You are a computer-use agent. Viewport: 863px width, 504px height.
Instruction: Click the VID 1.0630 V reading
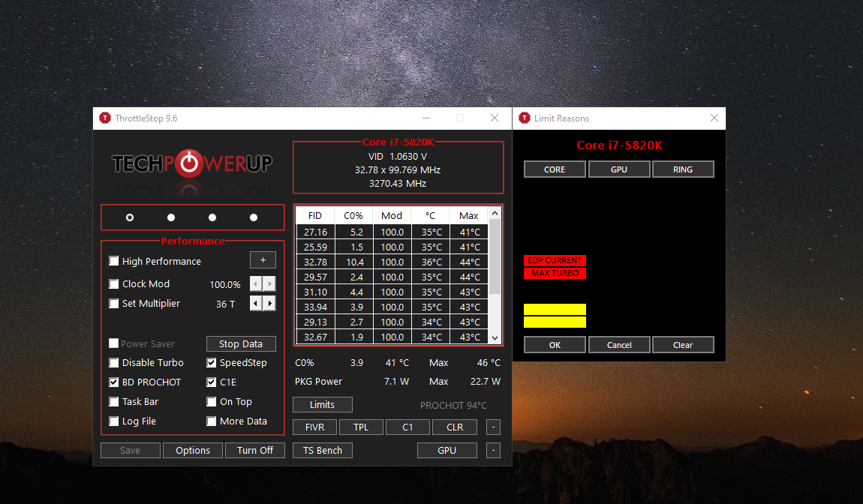[x=398, y=156]
